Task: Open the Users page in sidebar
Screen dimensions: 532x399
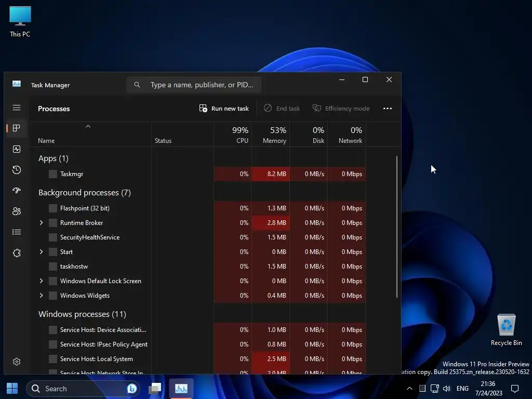Action: [x=17, y=211]
